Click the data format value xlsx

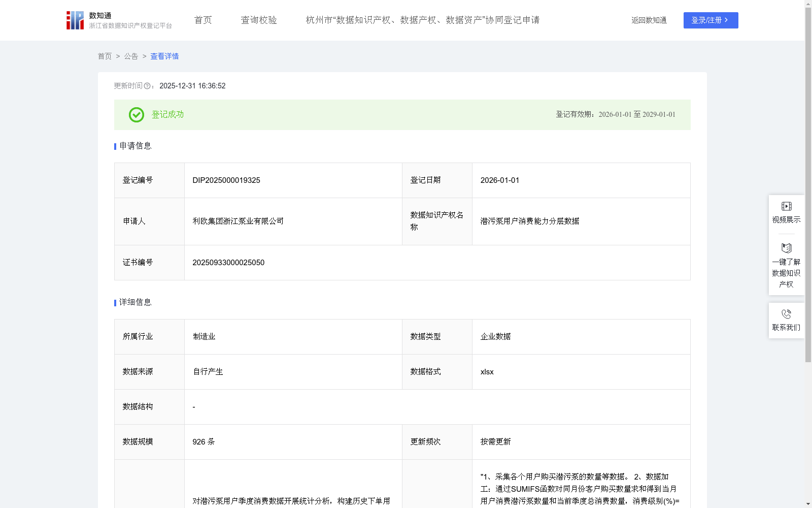[x=487, y=372]
